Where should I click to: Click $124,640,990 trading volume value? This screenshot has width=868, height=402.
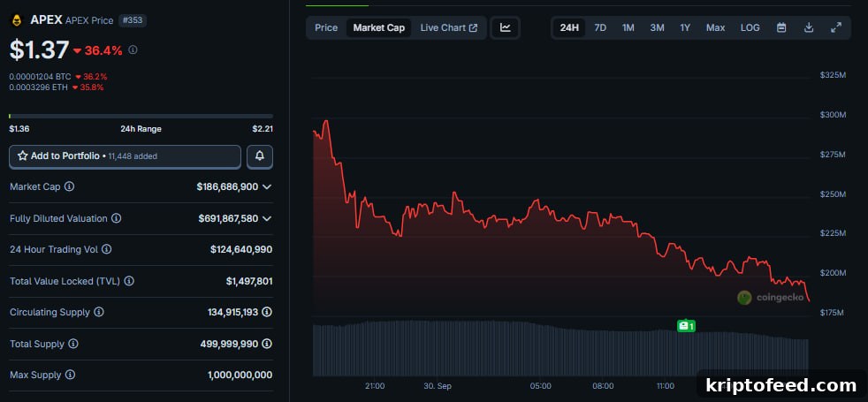tap(241, 249)
